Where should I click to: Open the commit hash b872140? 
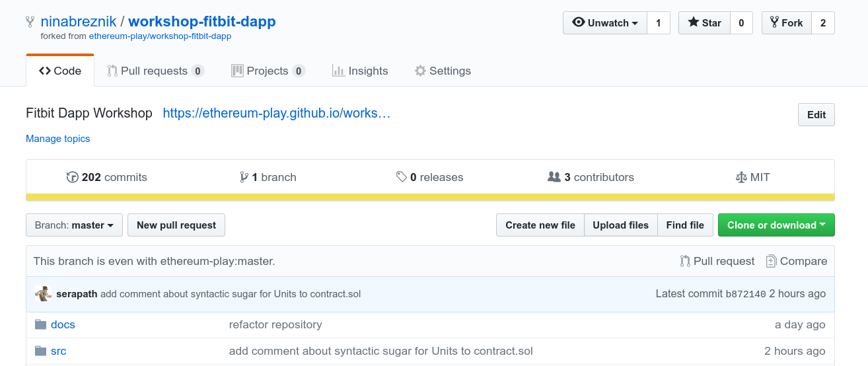[746, 294]
